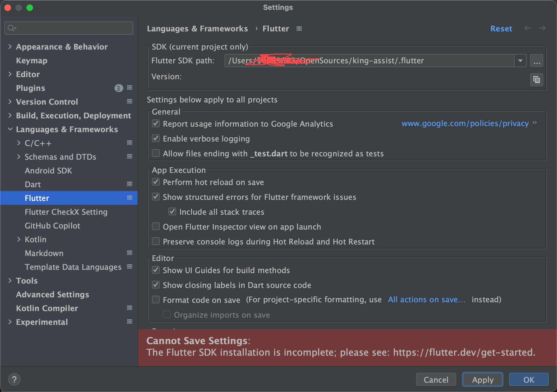Collapse Languages & Frameworks tree node
The width and height of the screenshot is (557, 392).
[10, 129]
